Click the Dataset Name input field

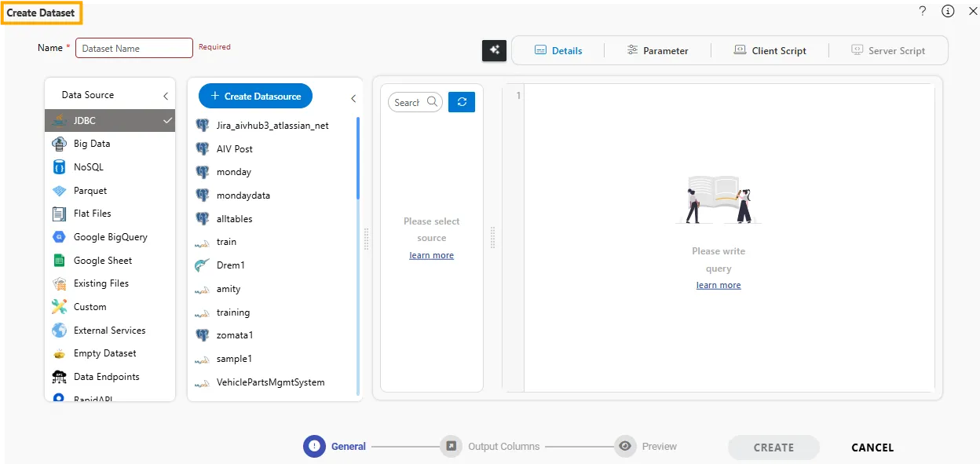click(x=134, y=49)
